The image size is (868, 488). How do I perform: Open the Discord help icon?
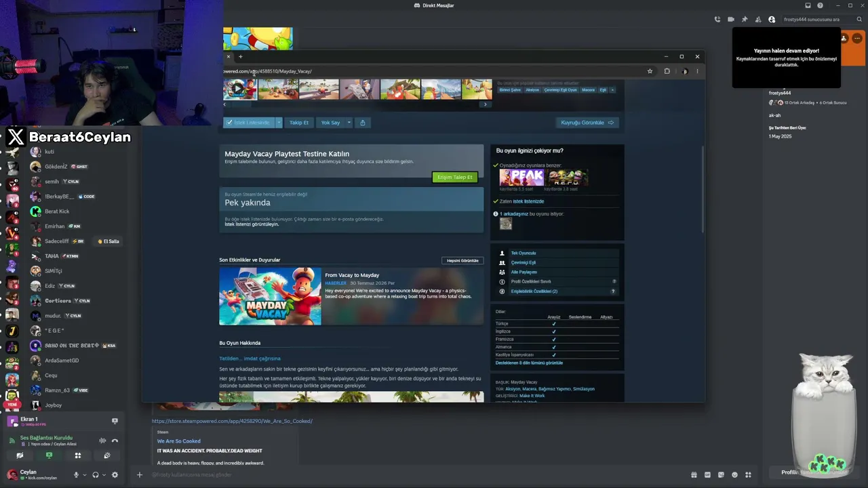click(820, 5)
